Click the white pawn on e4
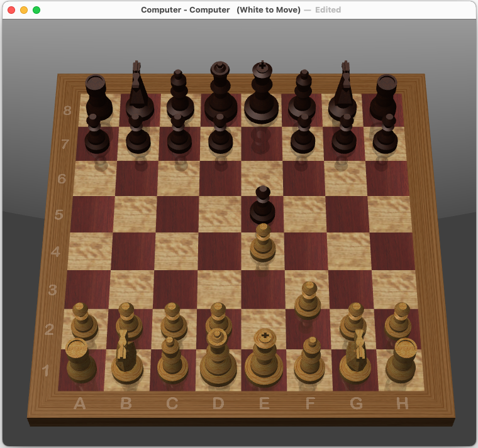 click(x=263, y=245)
